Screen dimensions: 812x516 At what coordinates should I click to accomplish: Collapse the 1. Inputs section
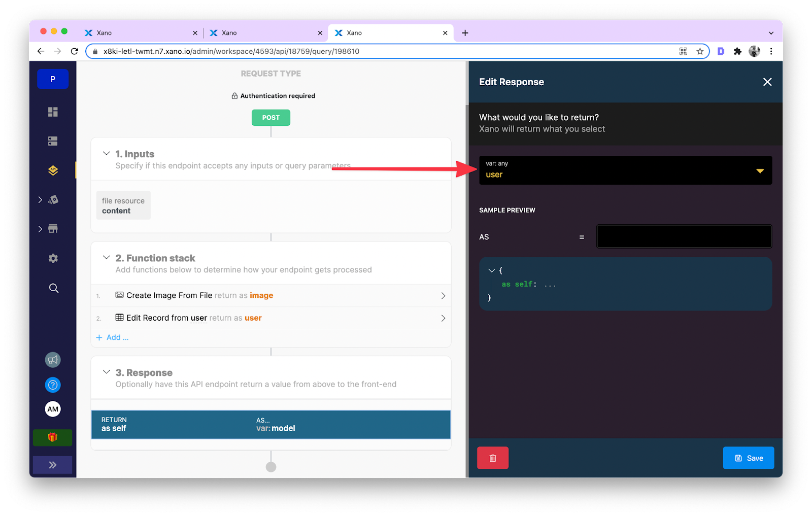pyautogui.click(x=106, y=153)
